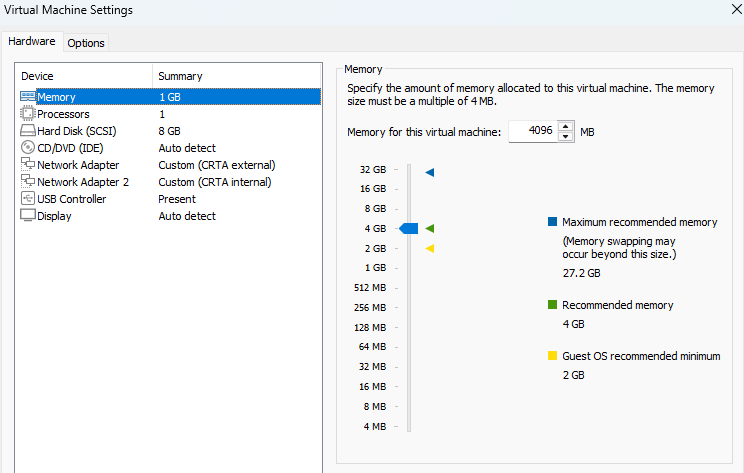
Task: Click the blue maximum recommended memory marker
Action: (x=430, y=173)
